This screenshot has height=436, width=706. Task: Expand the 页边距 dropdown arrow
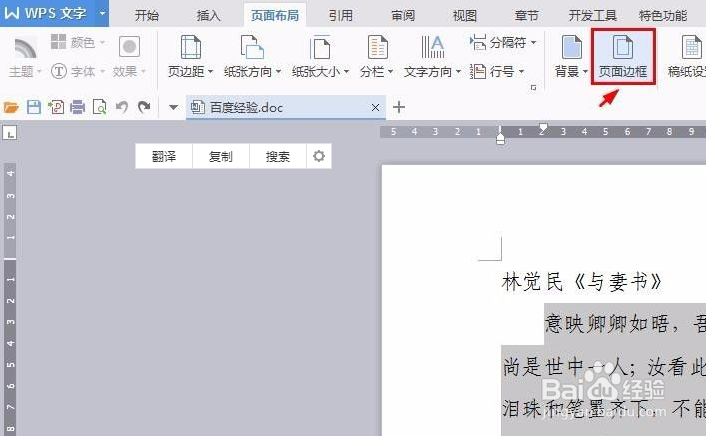210,71
